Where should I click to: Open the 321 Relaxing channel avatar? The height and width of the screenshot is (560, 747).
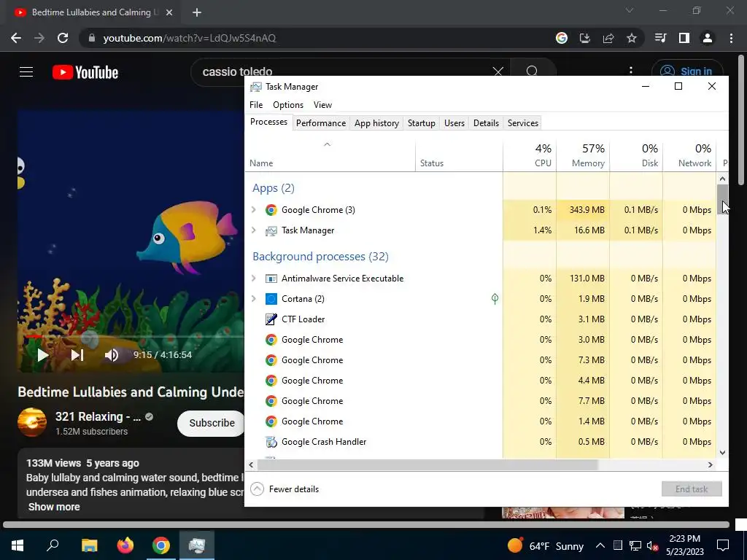pyautogui.click(x=32, y=422)
